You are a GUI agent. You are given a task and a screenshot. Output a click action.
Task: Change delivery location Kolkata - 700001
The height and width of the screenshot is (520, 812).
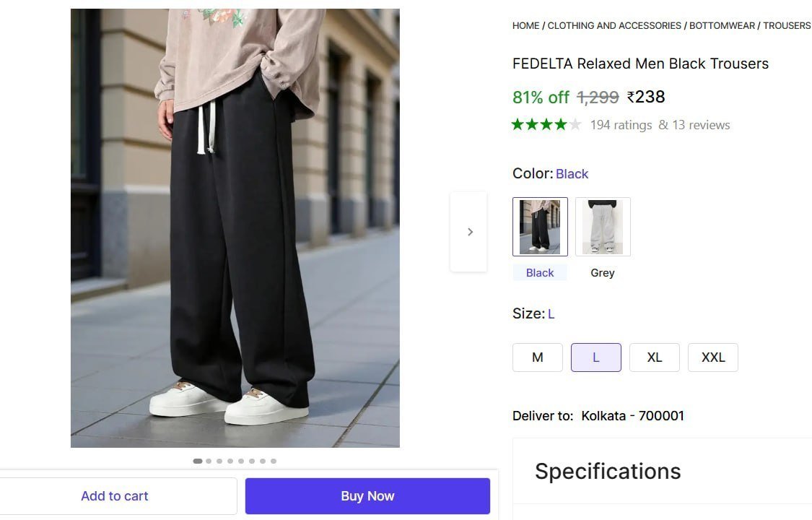pos(632,416)
